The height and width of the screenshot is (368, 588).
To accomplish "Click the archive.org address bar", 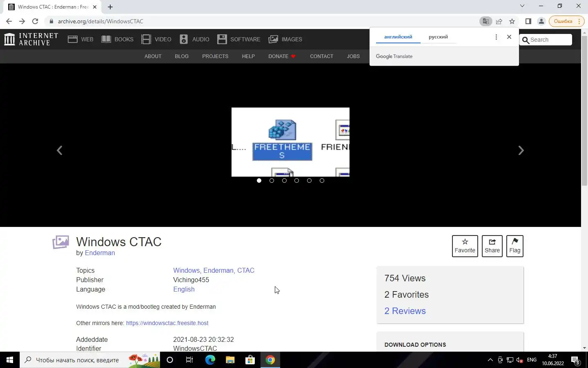I will click(261, 21).
